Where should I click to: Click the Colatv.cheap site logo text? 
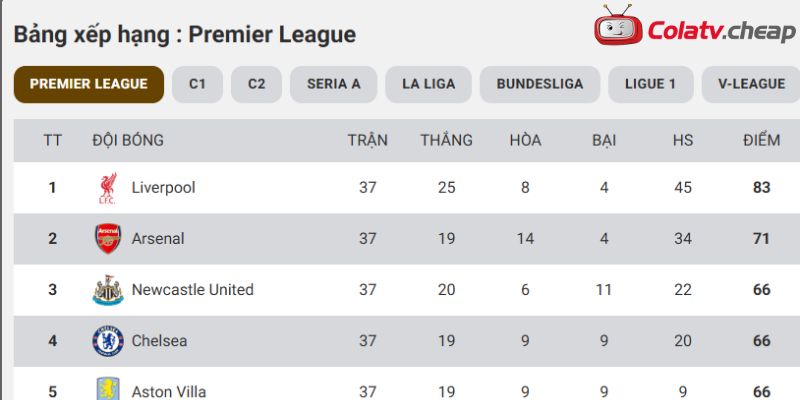coord(721,32)
